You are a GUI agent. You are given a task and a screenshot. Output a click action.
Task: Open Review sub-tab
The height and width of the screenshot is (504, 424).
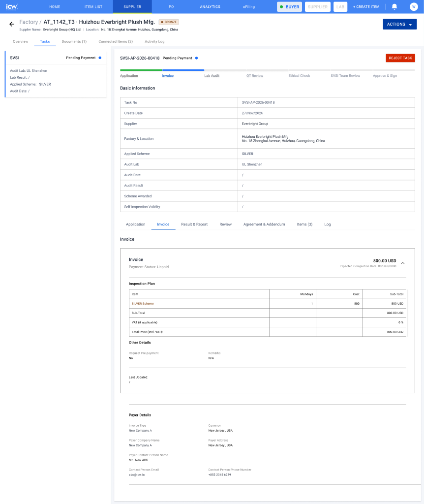(x=225, y=224)
